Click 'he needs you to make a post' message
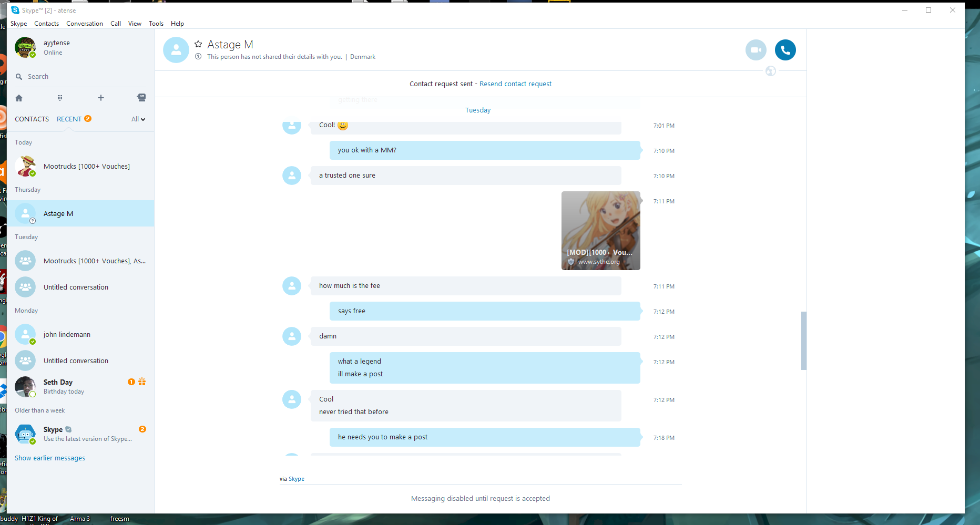Screen dimensions: 980x525 tap(485, 437)
